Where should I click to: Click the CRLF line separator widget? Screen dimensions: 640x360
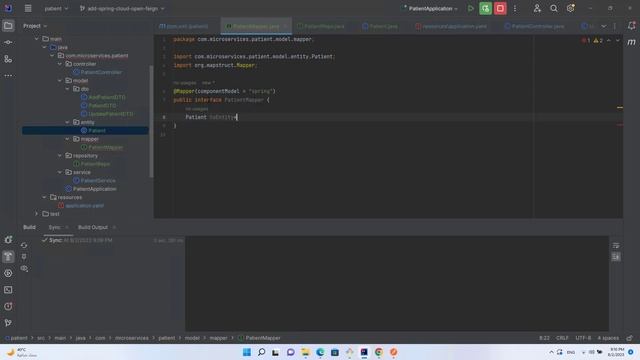(x=562, y=338)
